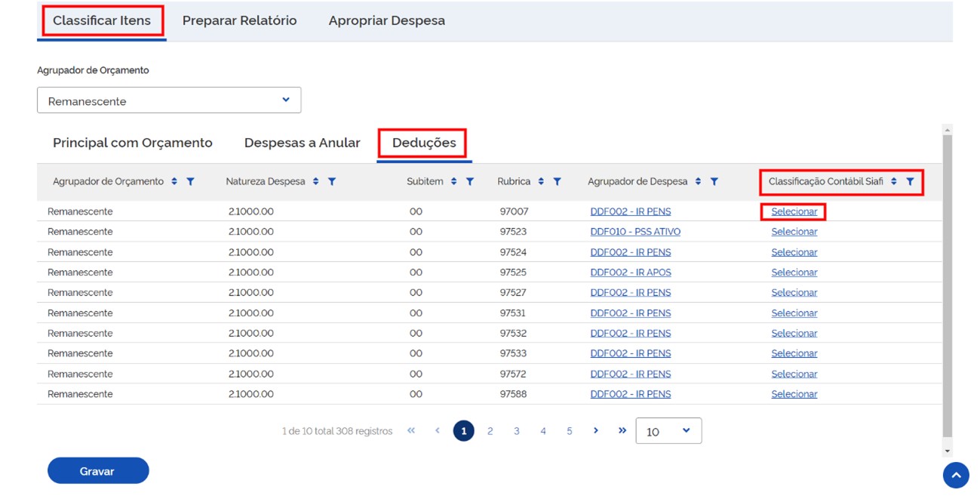Filter the Agrupador de Despesa column

(x=714, y=182)
